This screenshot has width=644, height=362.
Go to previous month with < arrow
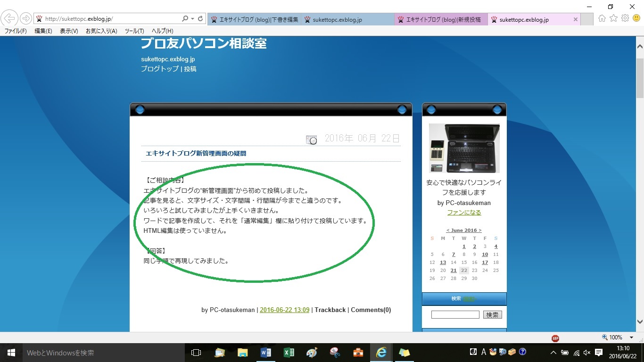[x=448, y=230]
